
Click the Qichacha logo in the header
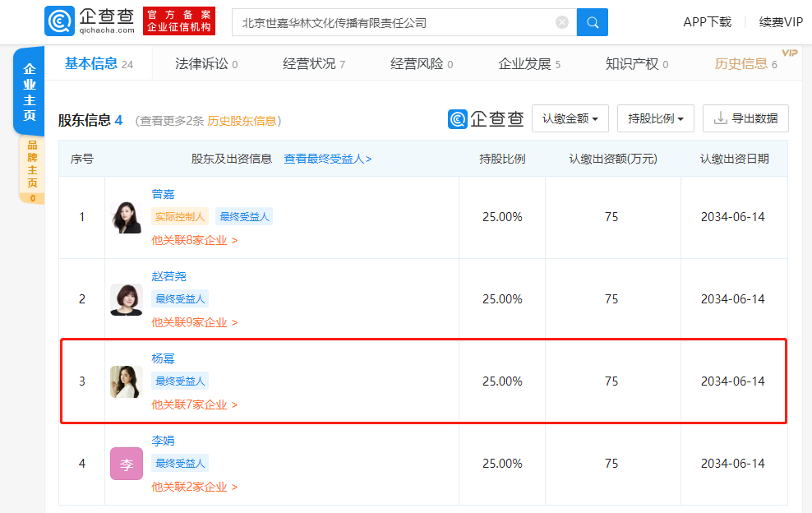click(x=90, y=21)
